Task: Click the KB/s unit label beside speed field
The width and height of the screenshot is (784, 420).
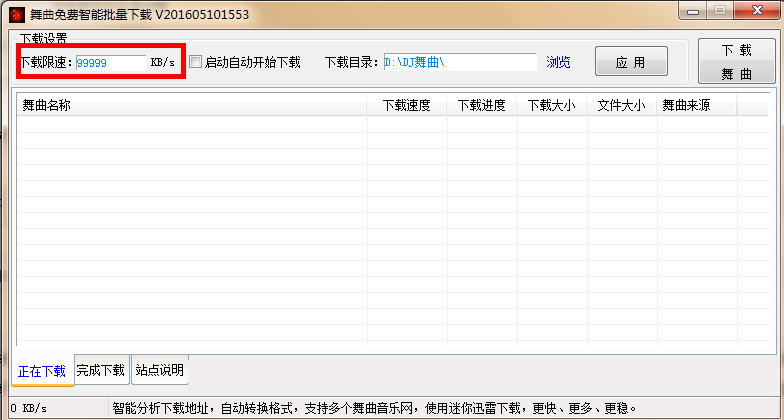Action: click(162, 62)
